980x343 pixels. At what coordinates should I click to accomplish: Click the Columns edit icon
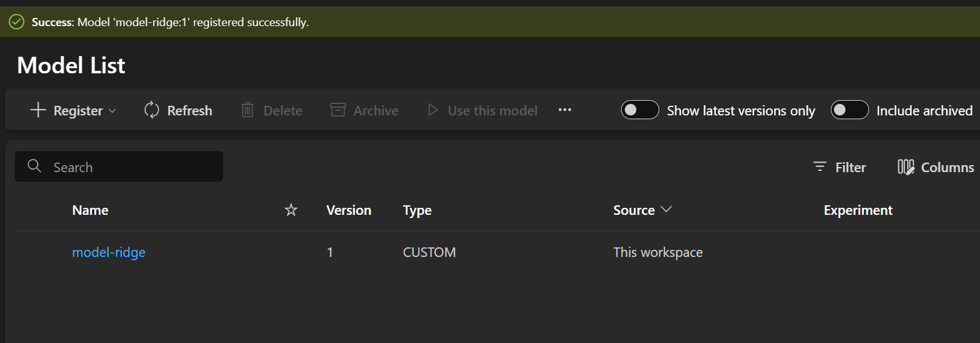[x=906, y=167]
